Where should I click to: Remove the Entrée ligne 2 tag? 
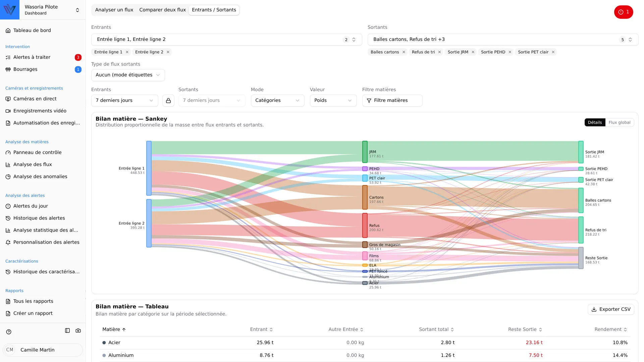pos(168,52)
